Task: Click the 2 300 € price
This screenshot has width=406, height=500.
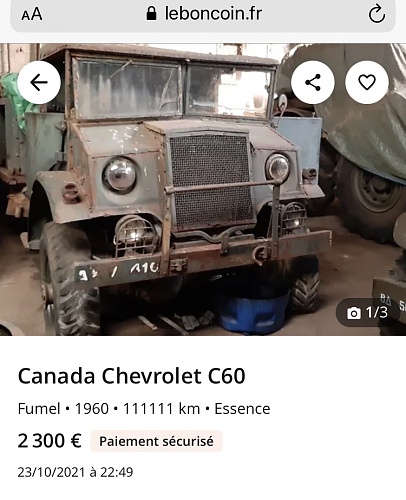Action: [50, 441]
